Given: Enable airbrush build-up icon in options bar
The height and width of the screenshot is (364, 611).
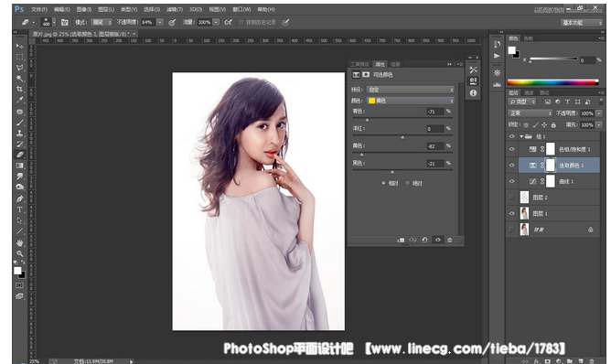Looking at the screenshot, I should tap(229, 23).
